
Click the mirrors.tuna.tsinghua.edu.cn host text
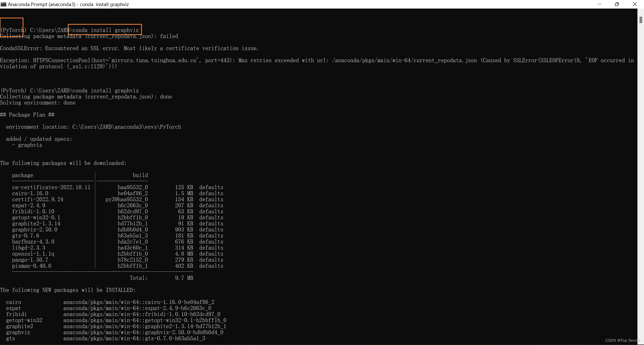click(154, 60)
